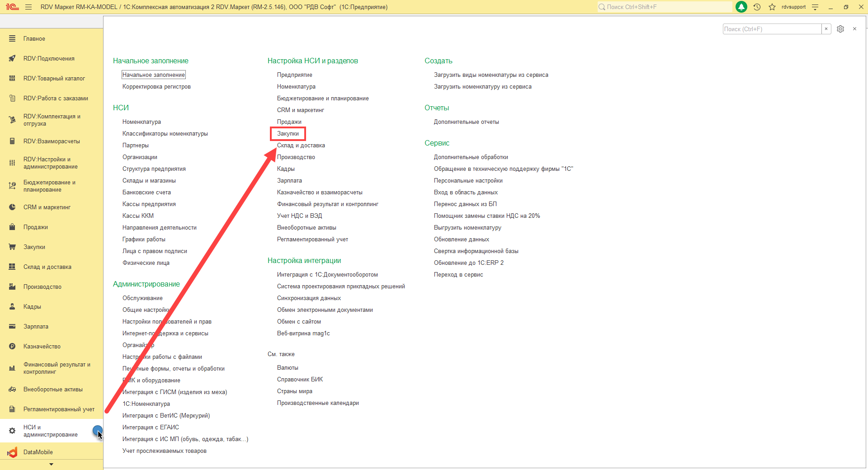
Task: Open Кадры section label in the sidebar
Action: point(32,307)
